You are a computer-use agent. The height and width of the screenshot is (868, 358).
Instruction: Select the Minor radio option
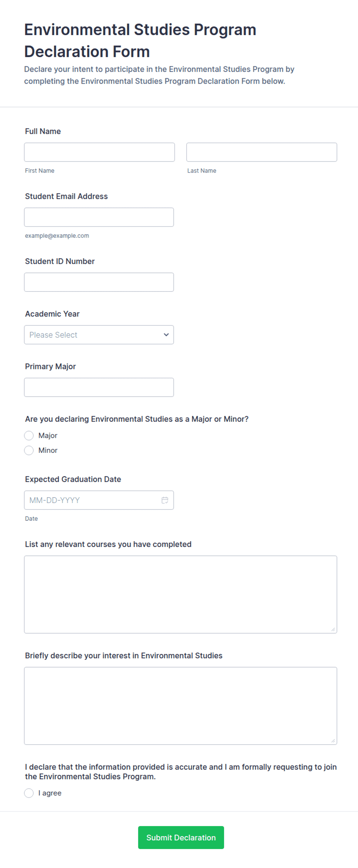(x=29, y=450)
